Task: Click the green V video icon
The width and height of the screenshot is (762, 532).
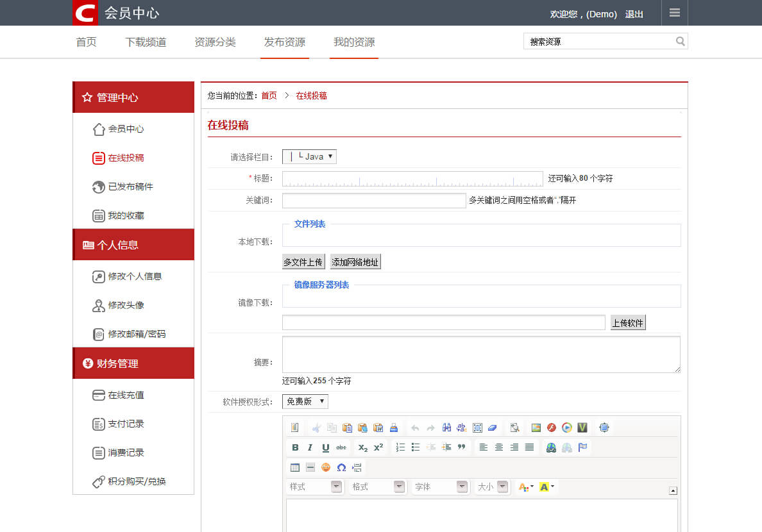Action: 582,428
